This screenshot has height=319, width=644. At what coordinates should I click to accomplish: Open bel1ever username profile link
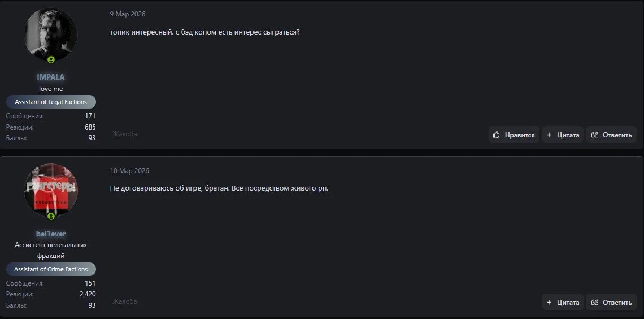point(51,234)
